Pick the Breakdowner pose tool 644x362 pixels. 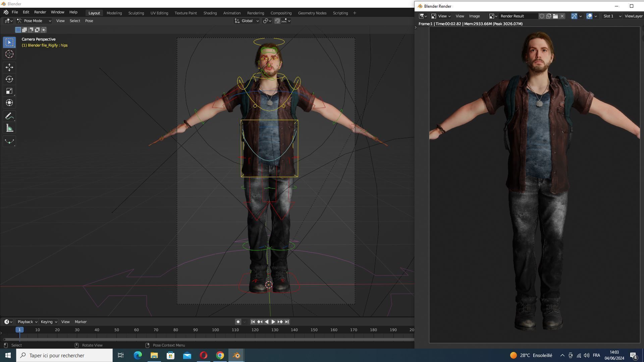9,141
